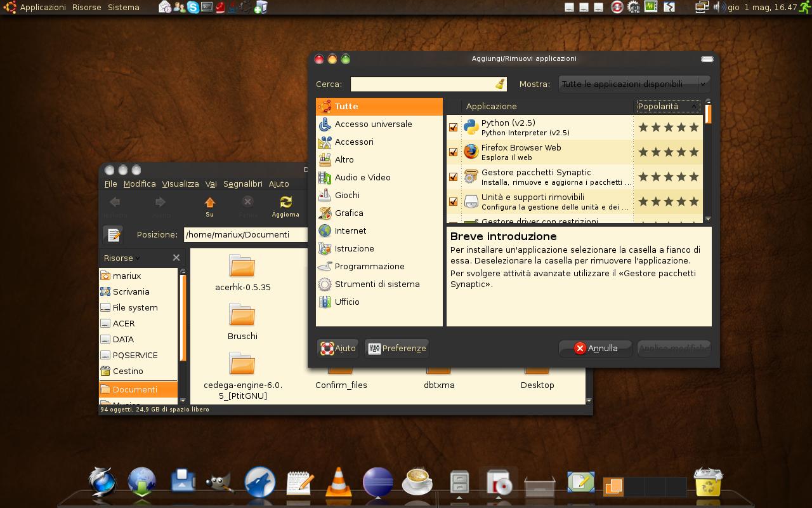Open the Visualizza menu
Screen dimensions: 812x508
pos(180,184)
